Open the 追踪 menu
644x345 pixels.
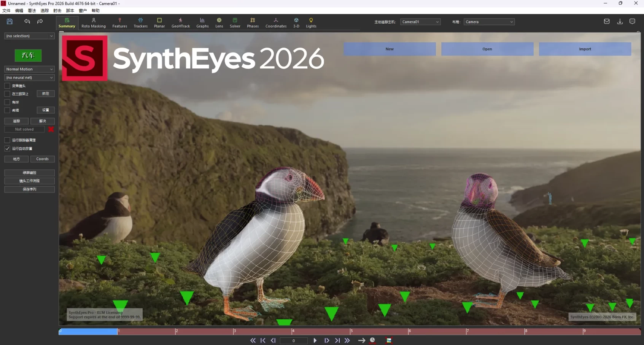coord(45,11)
